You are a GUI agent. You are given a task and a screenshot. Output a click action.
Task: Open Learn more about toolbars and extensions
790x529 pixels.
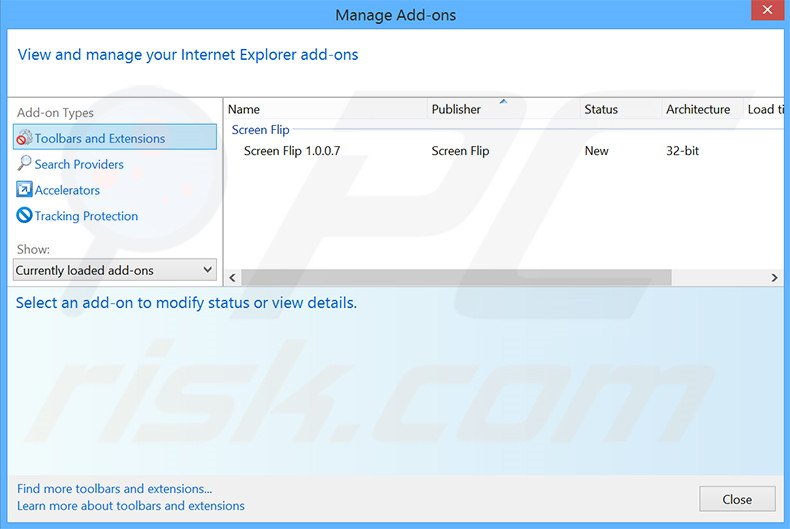point(131,506)
